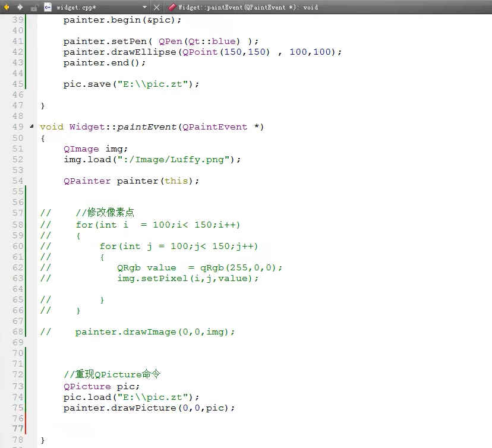Click QImage img; declaration
The height and width of the screenshot is (448, 492).
tap(96, 149)
